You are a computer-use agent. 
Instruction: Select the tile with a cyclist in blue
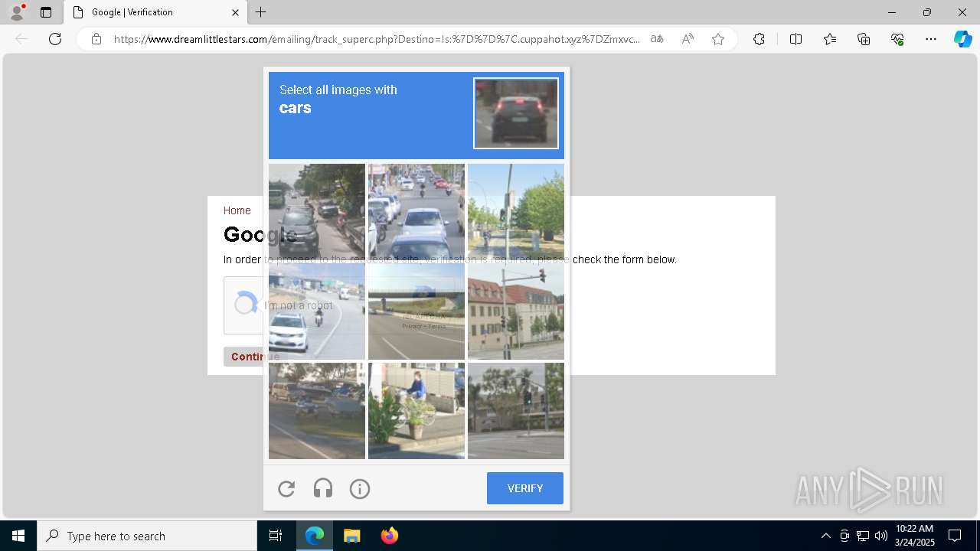point(416,411)
